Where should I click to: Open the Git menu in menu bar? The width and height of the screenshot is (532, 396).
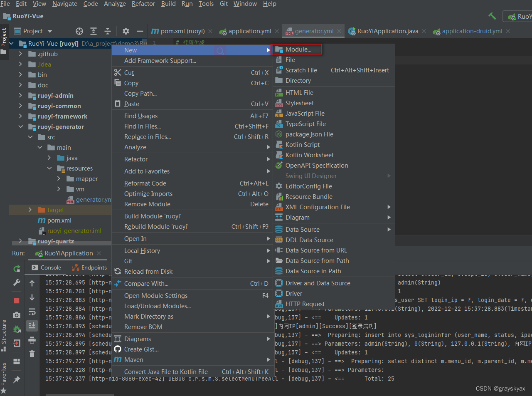tap(224, 4)
